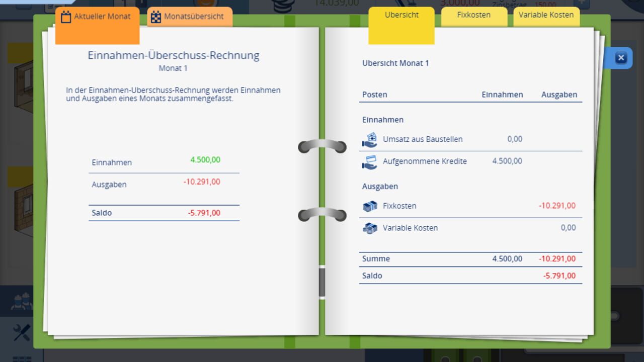Click the Variable Kosten value 0,00
This screenshot has height=362, width=644.
tap(568, 228)
